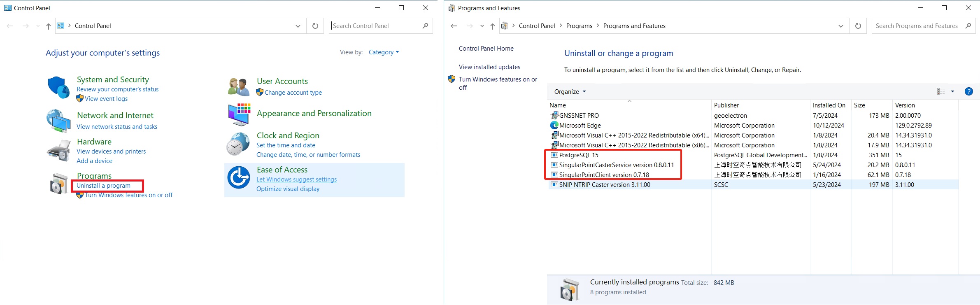Image resolution: width=980 pixels, height=305 pixels.
Task: Click the Appearance and Personalization monitor icon
Action: point(239,114)
